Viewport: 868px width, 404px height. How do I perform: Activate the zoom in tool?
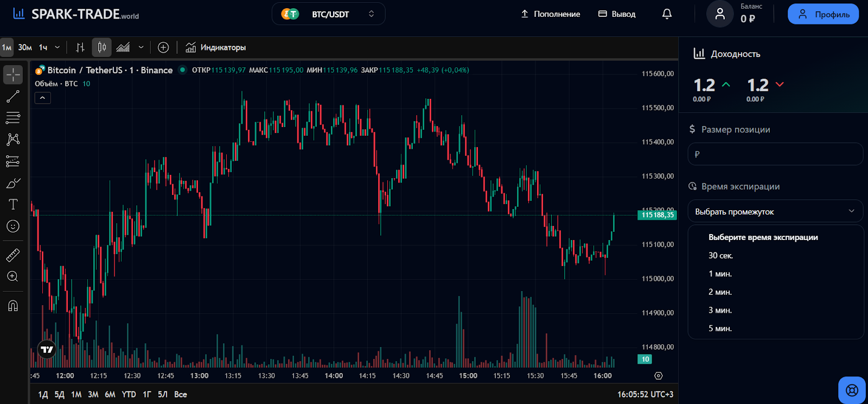point(13,276)
